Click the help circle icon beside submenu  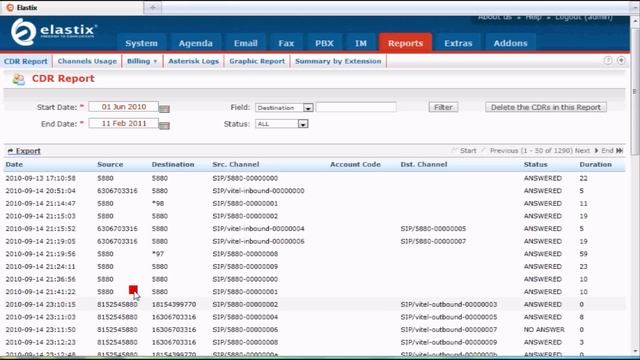coord(608,60)
